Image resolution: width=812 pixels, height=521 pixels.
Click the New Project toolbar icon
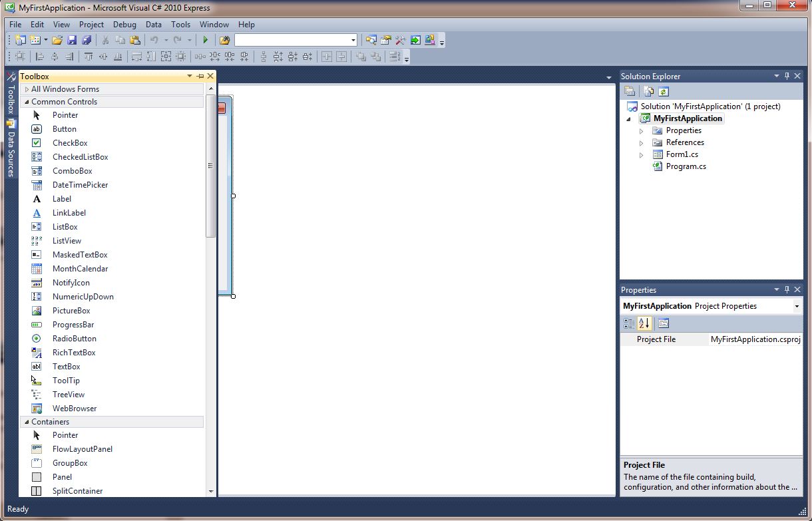pyautogui.click(x=20, y=41)
